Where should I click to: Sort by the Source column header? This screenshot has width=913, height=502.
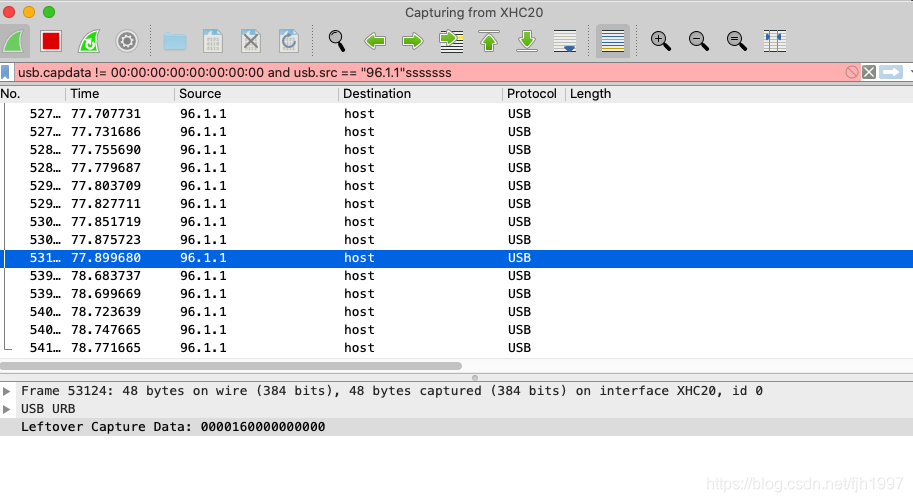[256, 94]
